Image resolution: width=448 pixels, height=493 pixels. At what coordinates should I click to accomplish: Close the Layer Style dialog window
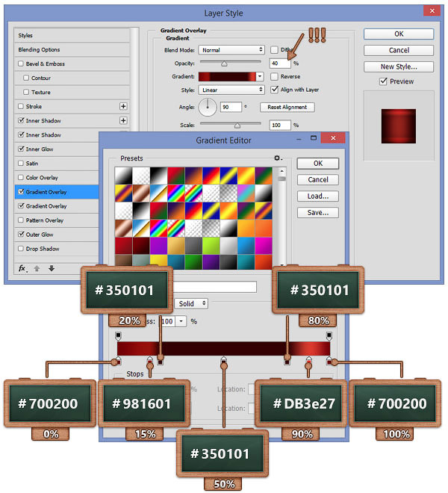(x=432, y=11)
